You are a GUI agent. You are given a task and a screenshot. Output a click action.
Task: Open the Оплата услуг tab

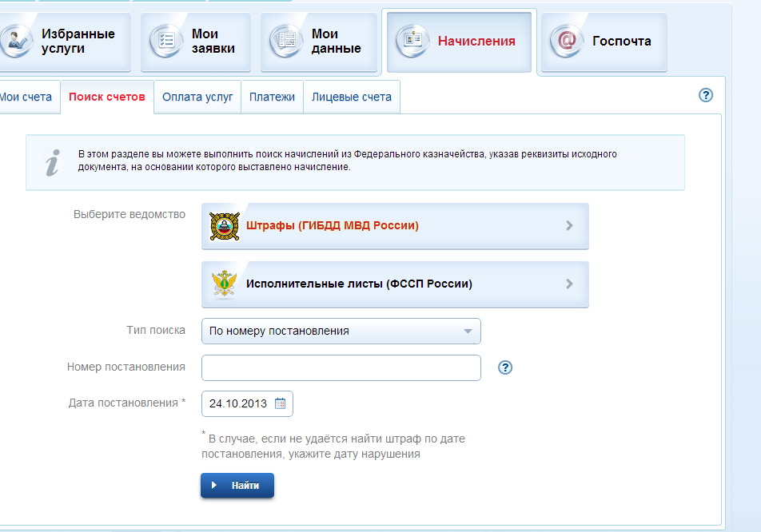pos(197,97)
